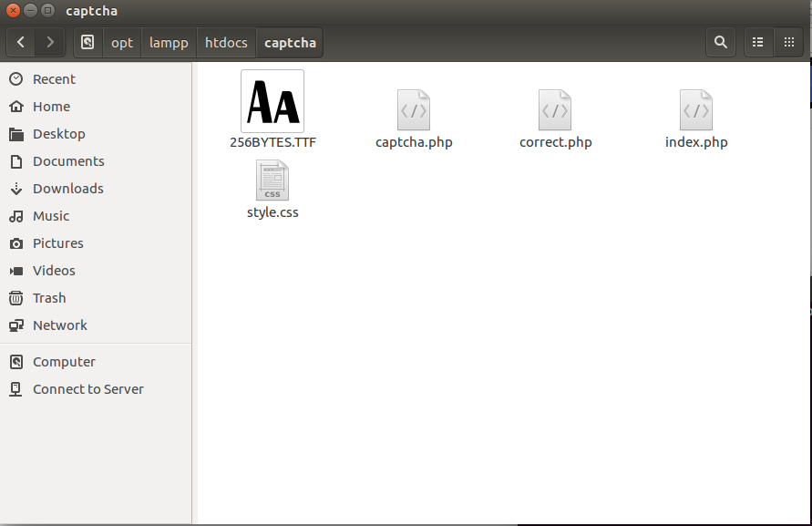Open Network label in sidebar

point(59,325)
